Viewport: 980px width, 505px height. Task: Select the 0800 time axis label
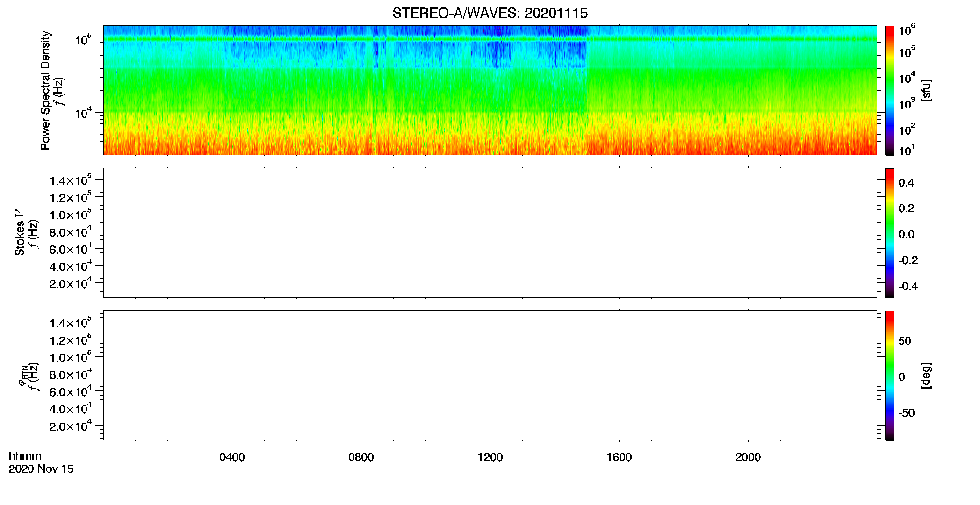click(361, 457)
